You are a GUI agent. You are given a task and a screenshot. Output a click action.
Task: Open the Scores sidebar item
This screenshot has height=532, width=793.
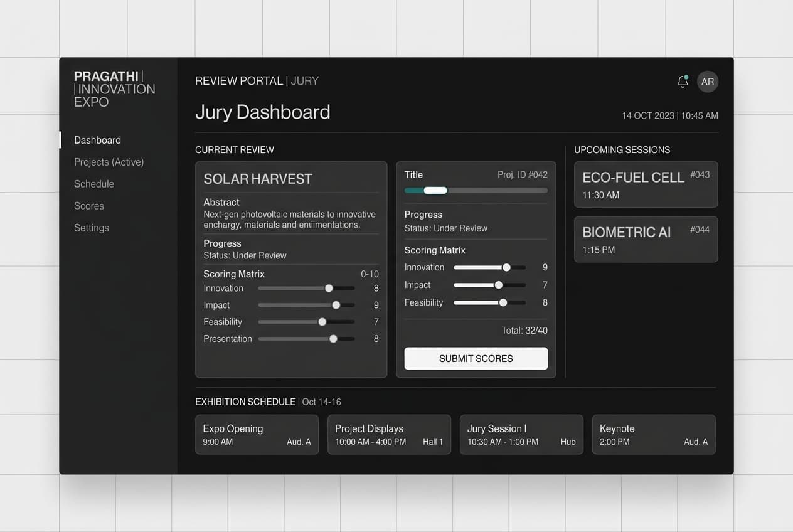[89, 206]
